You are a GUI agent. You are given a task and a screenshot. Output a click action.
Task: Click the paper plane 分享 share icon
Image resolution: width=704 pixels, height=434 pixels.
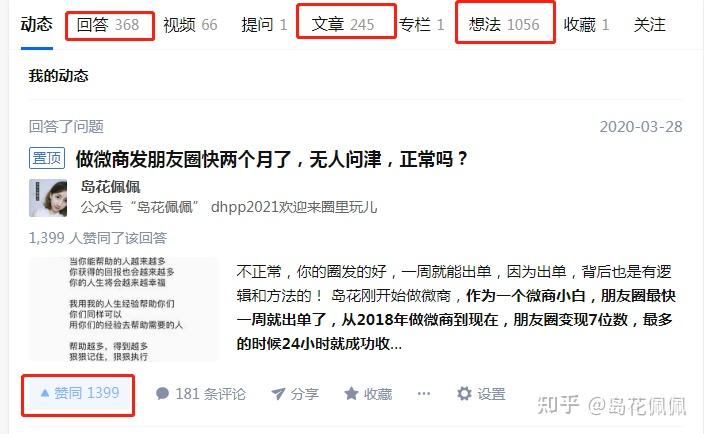pyautogui.click(x=278, y=394)
